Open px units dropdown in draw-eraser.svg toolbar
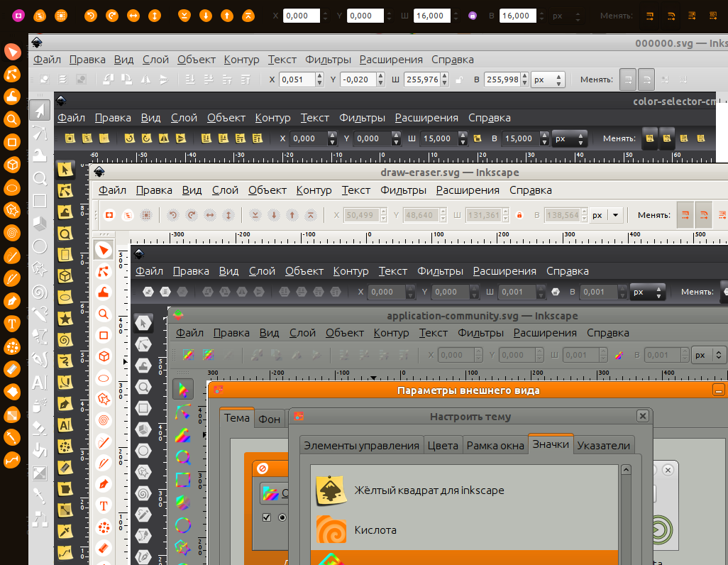728x565 pixels. pyautogui.click(x=607, y=215)
